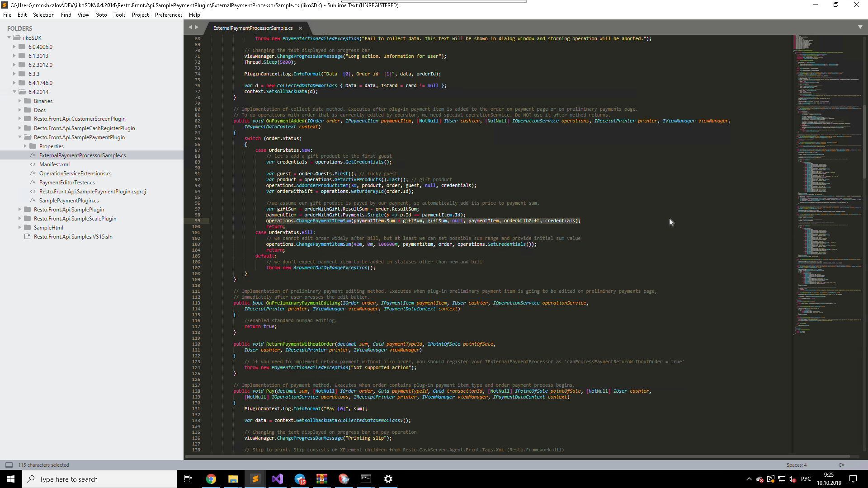Open the tab overflow dropdown arrow

[860, 27]
